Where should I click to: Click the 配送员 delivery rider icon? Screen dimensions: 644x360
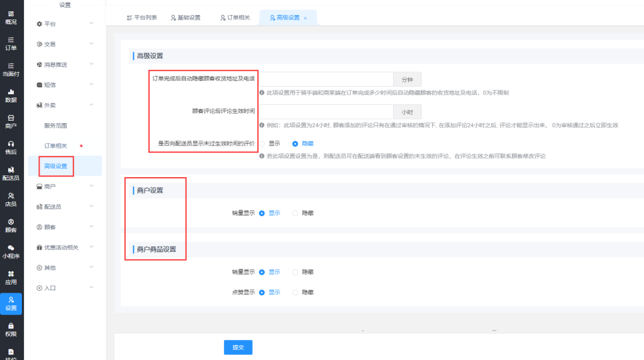tap(11, 173)
